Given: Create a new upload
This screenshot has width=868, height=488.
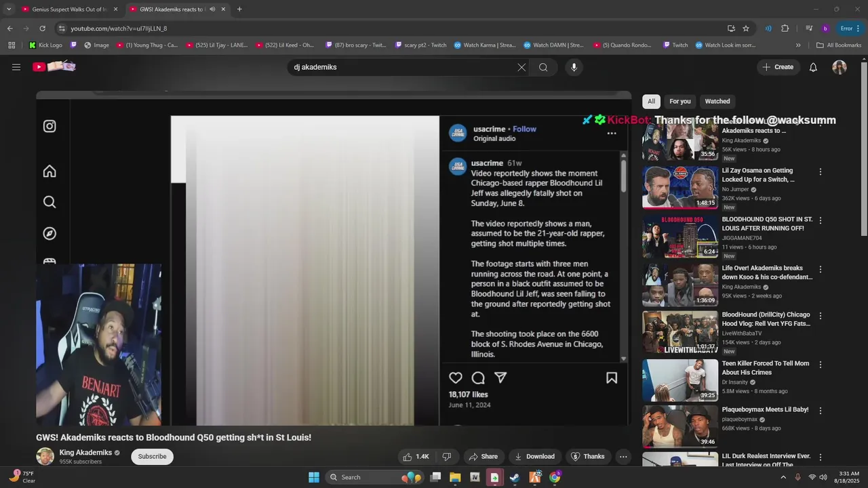Looking at the screenshot, I should tap(778, 67).
